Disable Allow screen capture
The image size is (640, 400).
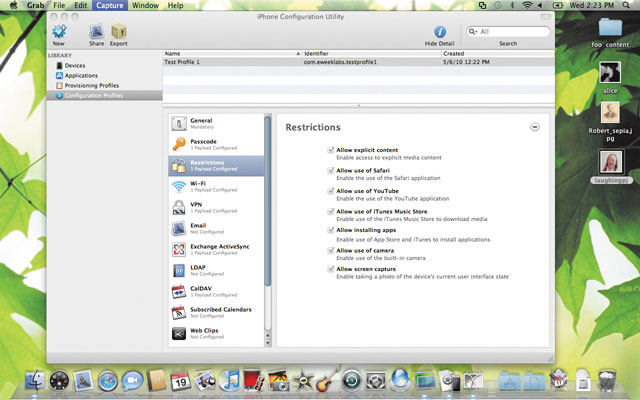pos(331,269)
